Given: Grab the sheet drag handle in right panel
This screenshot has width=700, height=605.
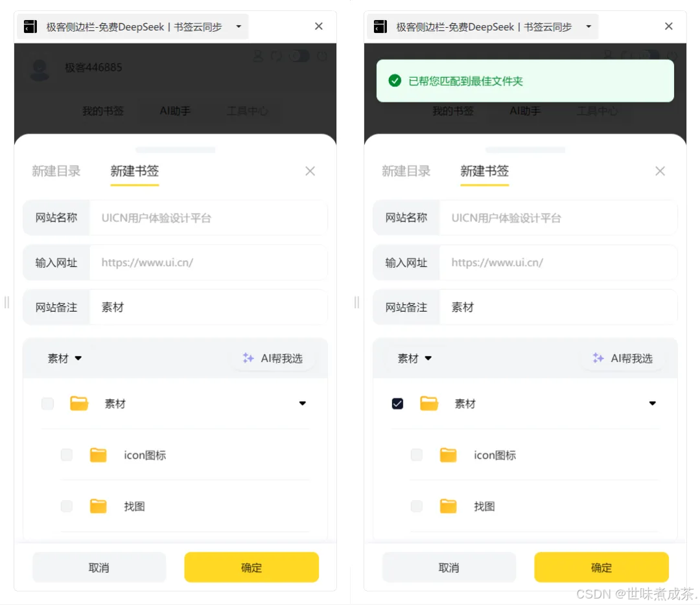Looking at the screenshot, I should [x=526, y=150].
